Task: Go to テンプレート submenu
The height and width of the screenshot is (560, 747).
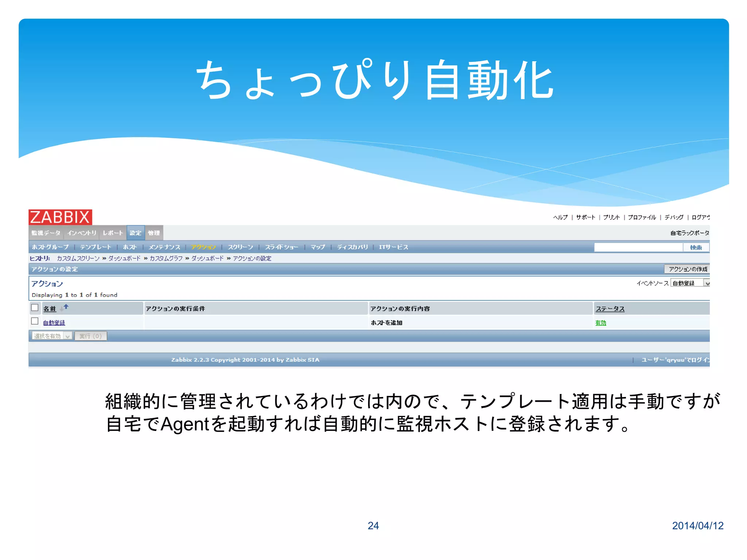Action: (96, 247)
